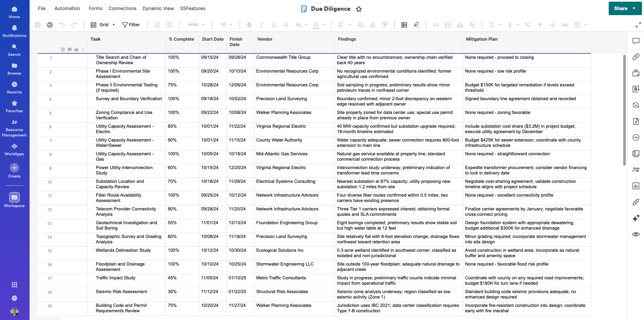The height and width of the screenshot is (320, 644).
Task: Open the Conversations panel icon
Action: pos(636,41)
